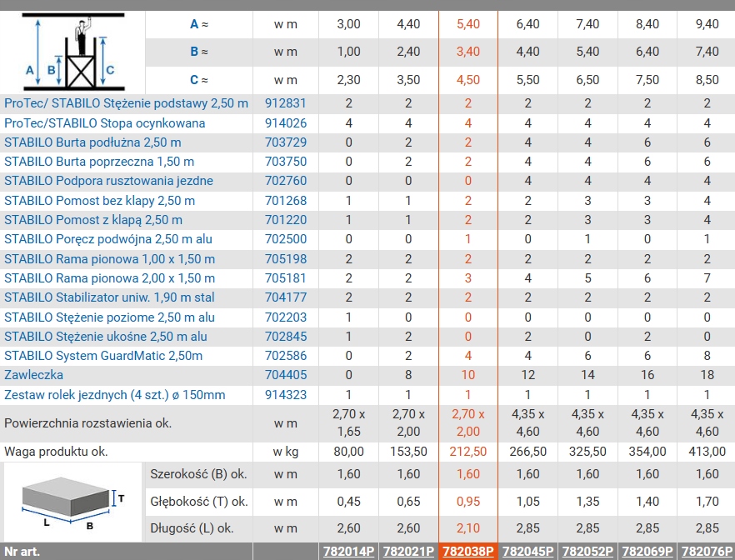Click part number 912831
Image resolution: width=735 pixels, height=560 pixels.
(x=286, y=103)
